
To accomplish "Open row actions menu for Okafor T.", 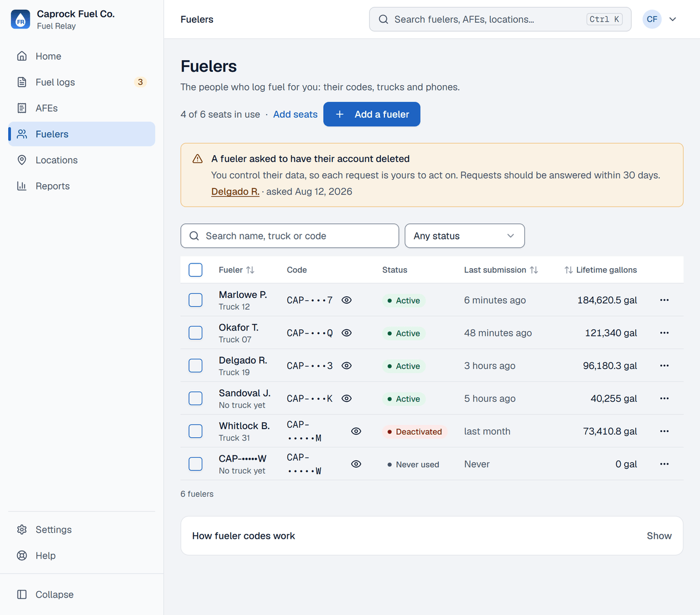I will [664, 333].
